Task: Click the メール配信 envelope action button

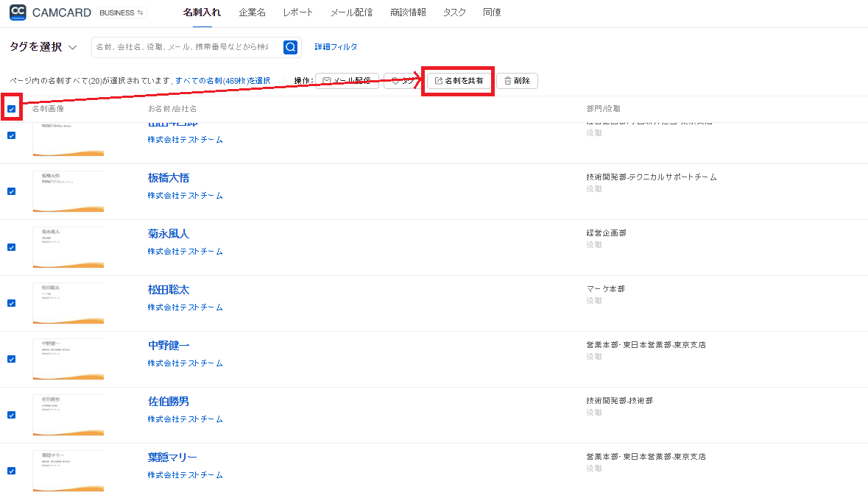Action: click(x=347, y=81)
